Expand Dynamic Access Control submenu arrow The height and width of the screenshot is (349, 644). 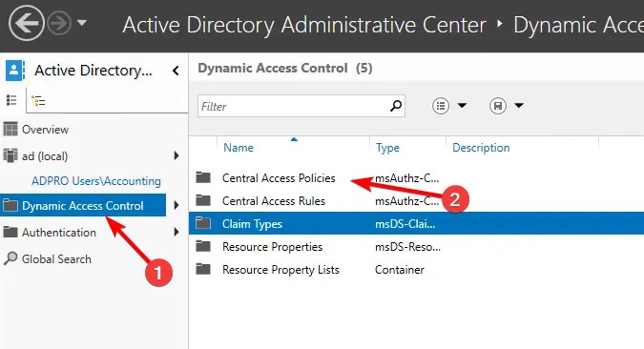pos(177,205)
